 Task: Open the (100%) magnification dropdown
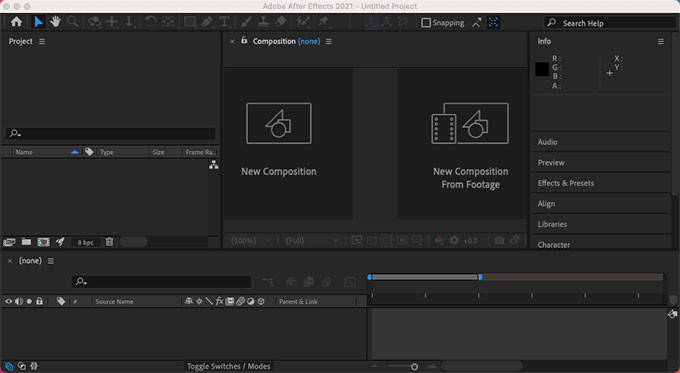click(x=251, y=240)
